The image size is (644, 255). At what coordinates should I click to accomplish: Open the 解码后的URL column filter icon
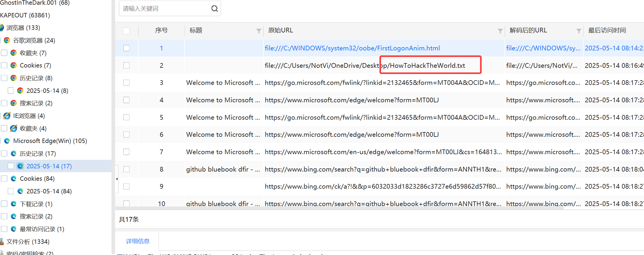point(579,31)
